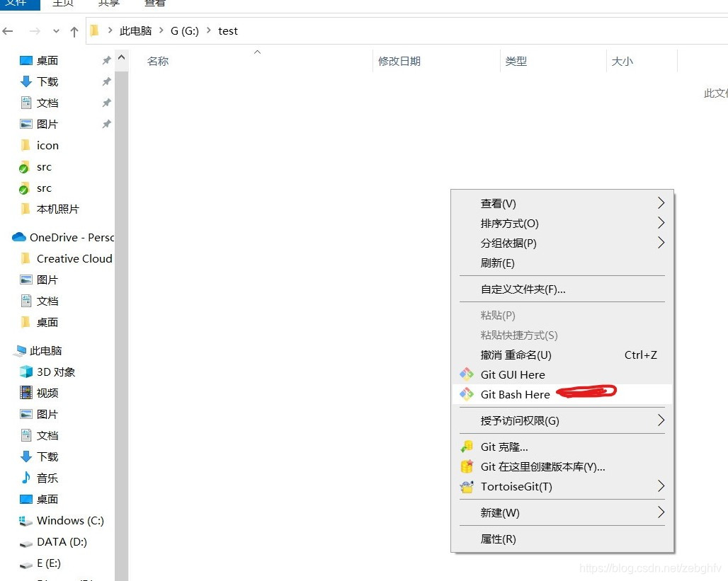The height and width of the screenshot is (581, 728).
Task: Open the 本机照片 folder in sidebar
Action: (x=57, y=209)
